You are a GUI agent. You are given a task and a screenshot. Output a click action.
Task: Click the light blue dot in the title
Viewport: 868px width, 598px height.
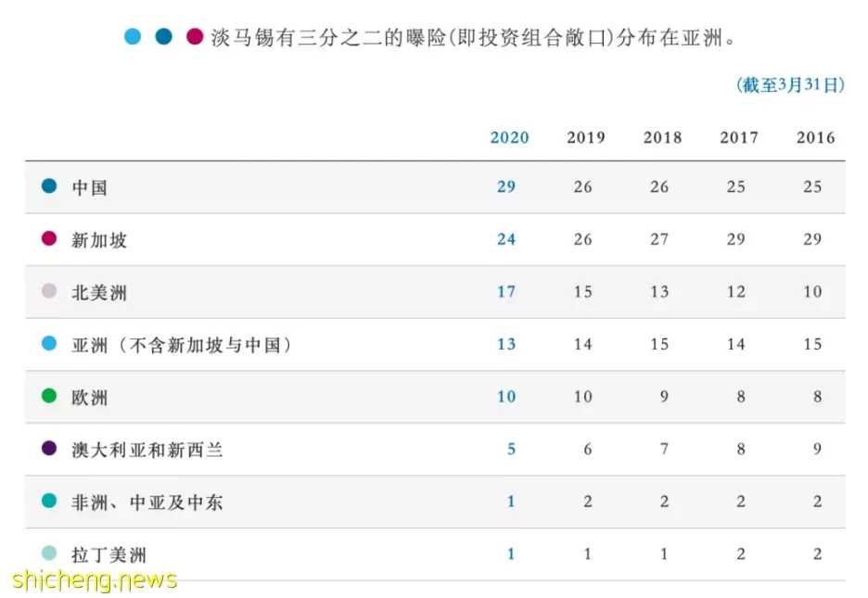133,37
